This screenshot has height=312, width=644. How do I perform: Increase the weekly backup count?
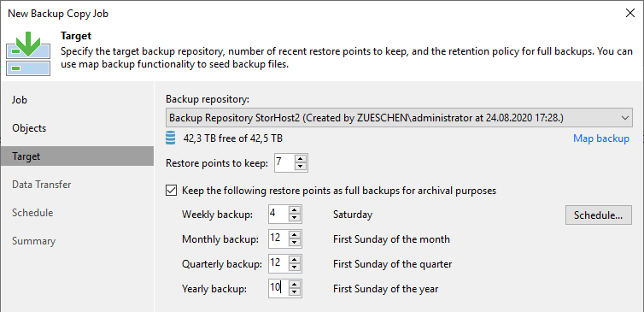[x=295, y=211]
